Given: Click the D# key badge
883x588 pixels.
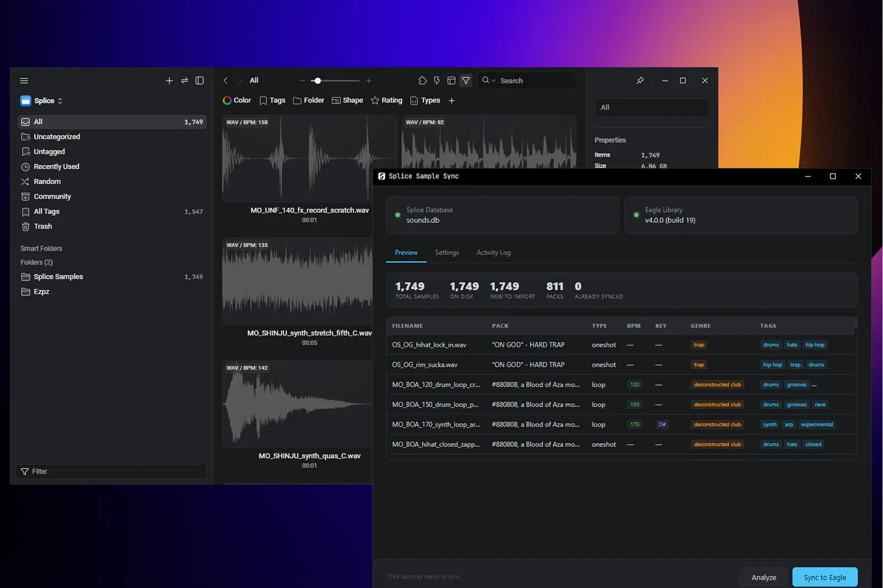Looking at the screenshot, I should pos(662,424).
